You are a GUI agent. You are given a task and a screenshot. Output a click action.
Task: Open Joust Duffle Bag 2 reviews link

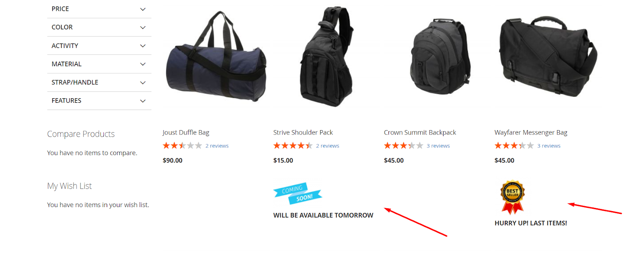pos(217,146)
